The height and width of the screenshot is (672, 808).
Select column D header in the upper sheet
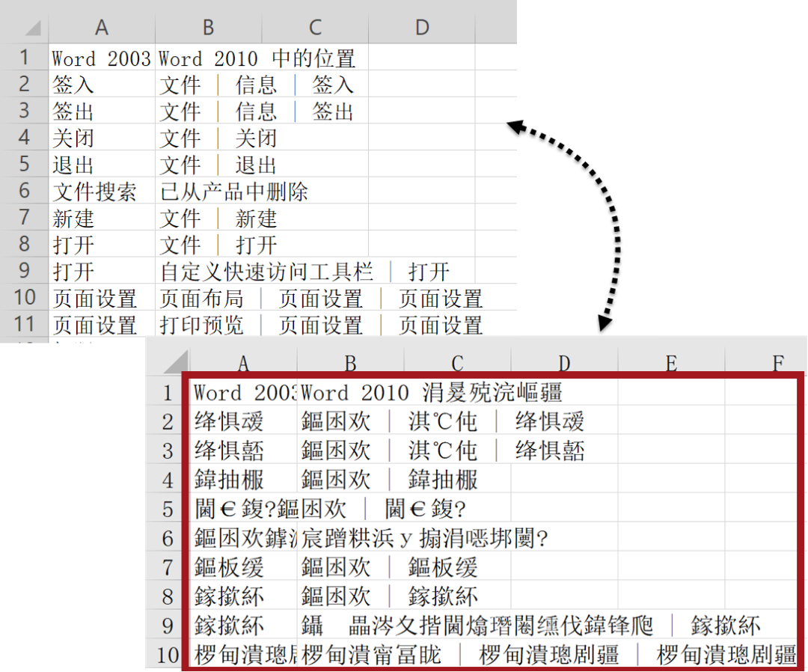pyautogui.click(x=422, y=28)
